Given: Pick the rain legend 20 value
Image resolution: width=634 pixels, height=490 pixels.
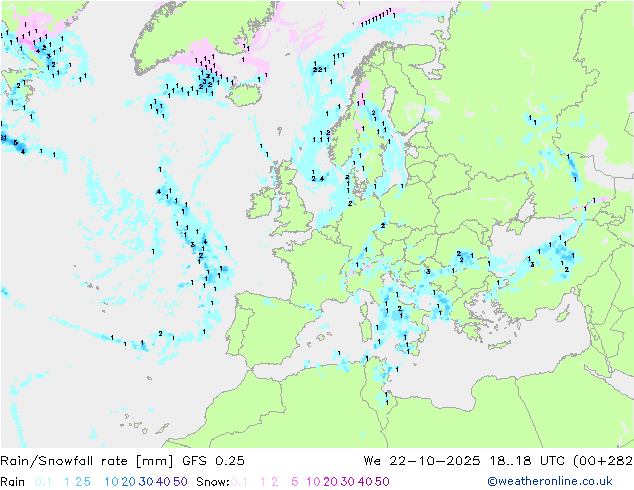Looking at the screenshot, I should point(129,482).
